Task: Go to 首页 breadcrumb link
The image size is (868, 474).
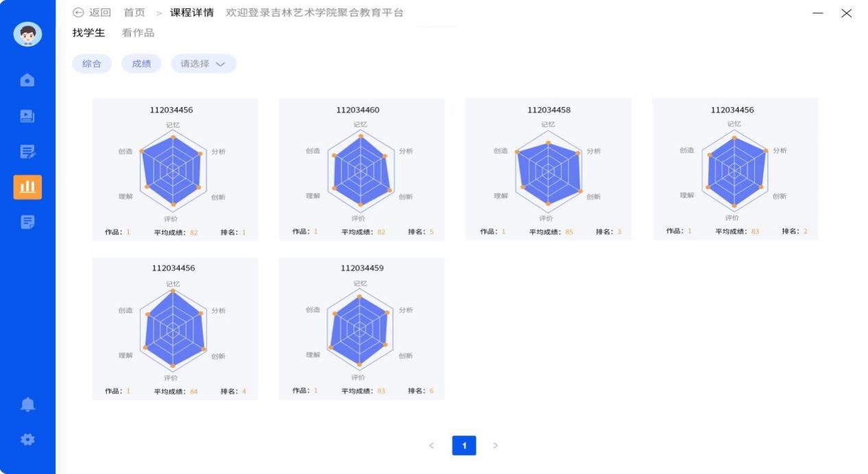Action: [x=134, y=12]
